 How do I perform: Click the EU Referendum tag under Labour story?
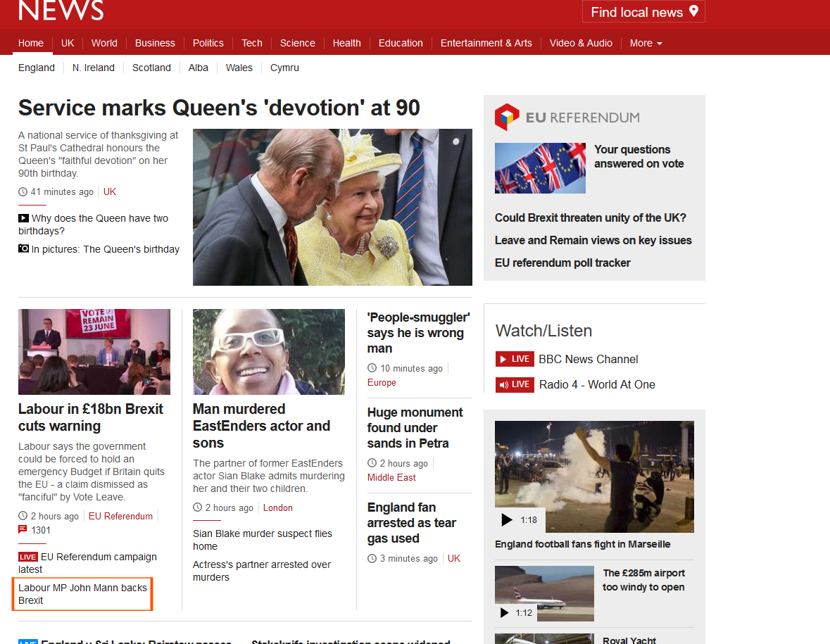pyautogui.click(x=120, y=516)
